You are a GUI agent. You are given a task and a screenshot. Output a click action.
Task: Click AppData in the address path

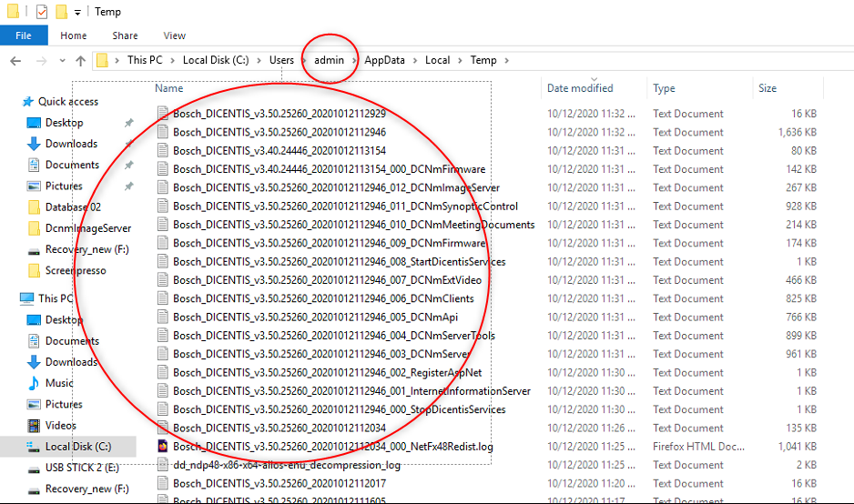pyautogui.click(x=384, y=60)
